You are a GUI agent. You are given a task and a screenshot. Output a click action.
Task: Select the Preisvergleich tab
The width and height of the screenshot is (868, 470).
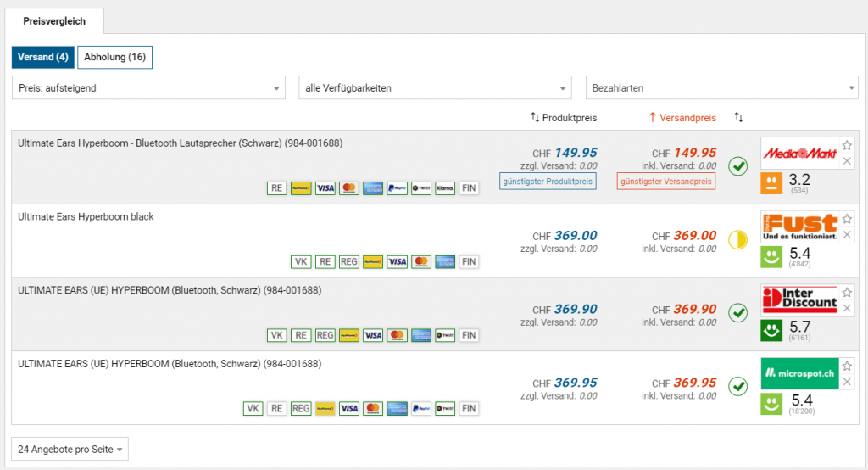point(54,21)
